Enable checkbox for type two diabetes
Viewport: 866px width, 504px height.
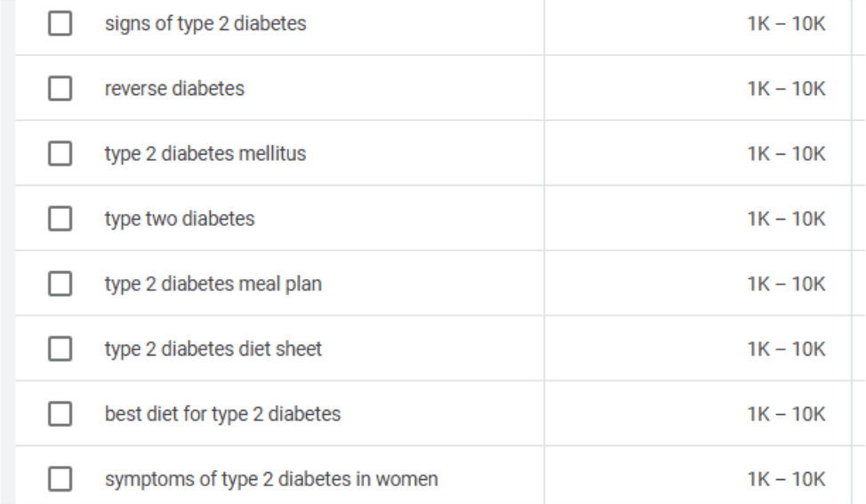point(60,220)
